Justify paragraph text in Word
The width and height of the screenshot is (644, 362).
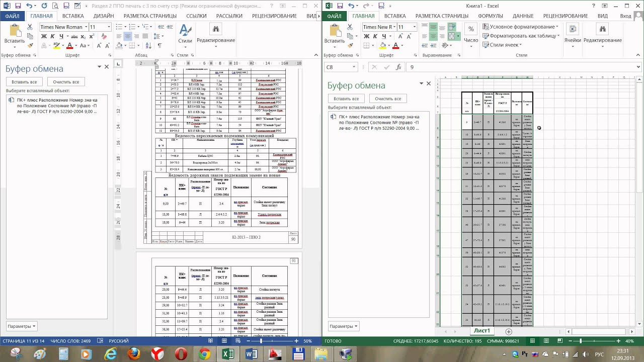[x=146, y=36]
